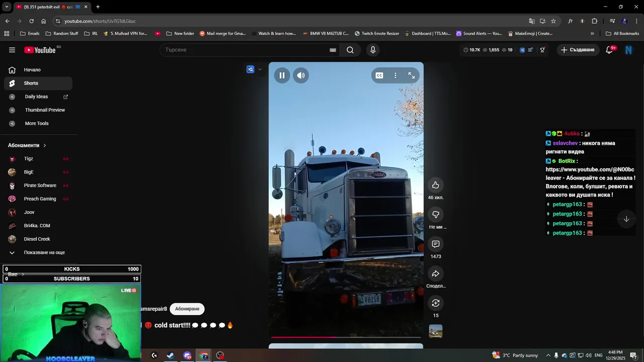The width and height of the screenshot is (644, 362).
Task: Click the address bar URL
Action: tap(100, 21)
